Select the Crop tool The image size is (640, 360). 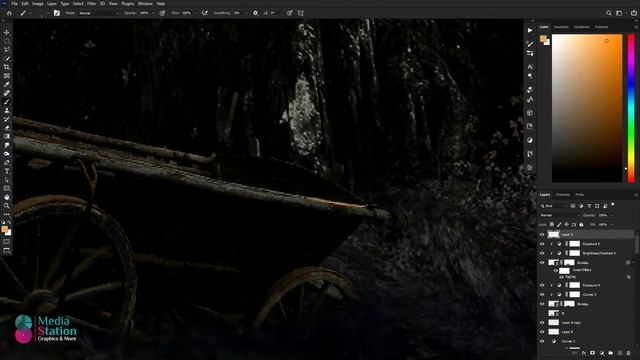click(x=7, y=67)
